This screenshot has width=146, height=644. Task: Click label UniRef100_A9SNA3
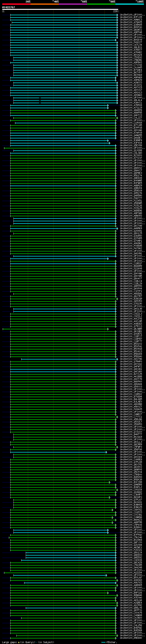coord(131,95)
